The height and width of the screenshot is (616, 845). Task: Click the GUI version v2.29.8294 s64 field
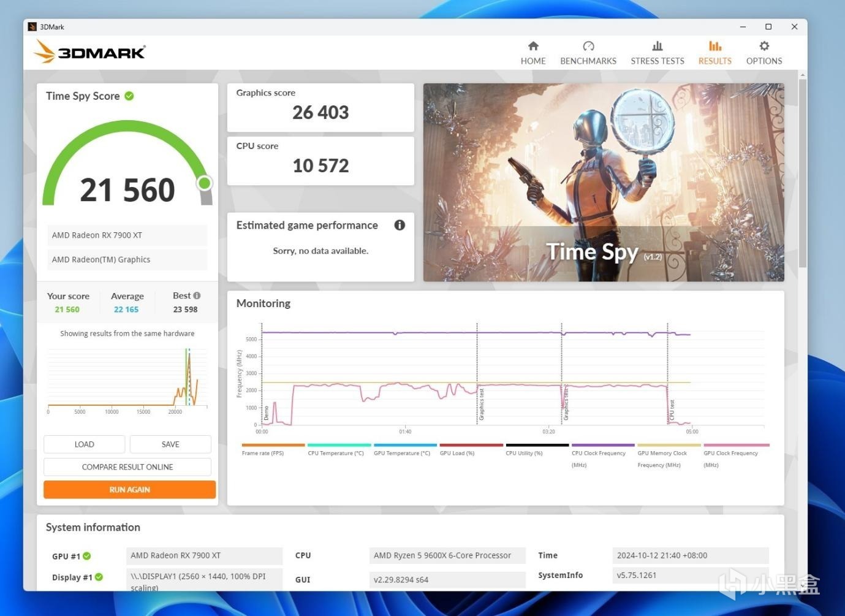click(447, 579)
